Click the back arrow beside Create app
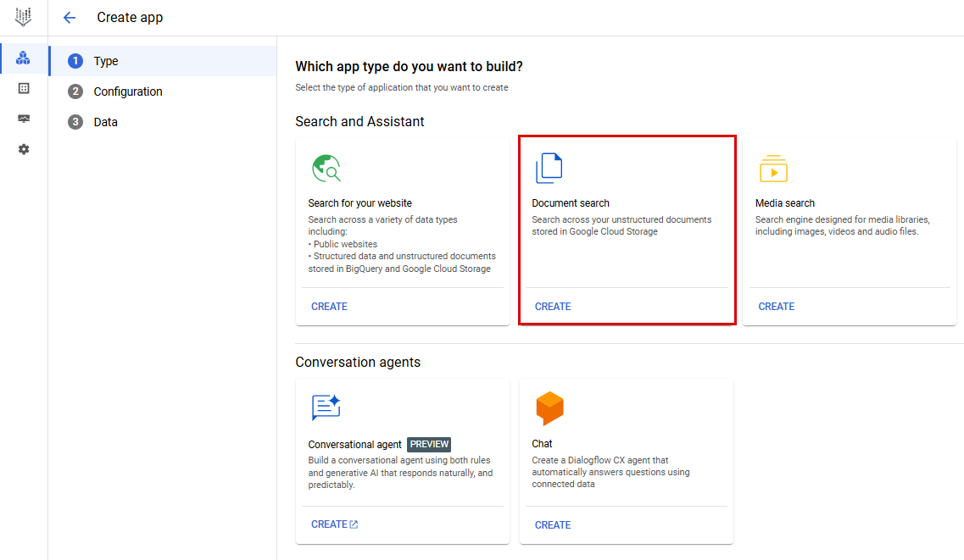Image resolution: width=964 pixels, height=560 pixels. tap(70, 17)
